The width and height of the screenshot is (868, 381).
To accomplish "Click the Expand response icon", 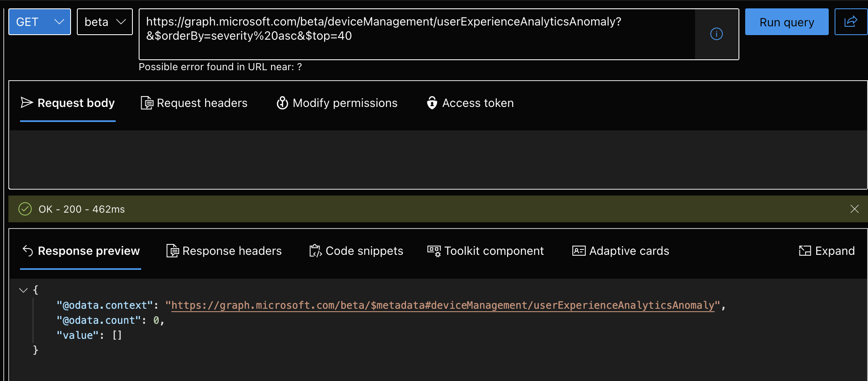I will (x=806, y=251).
